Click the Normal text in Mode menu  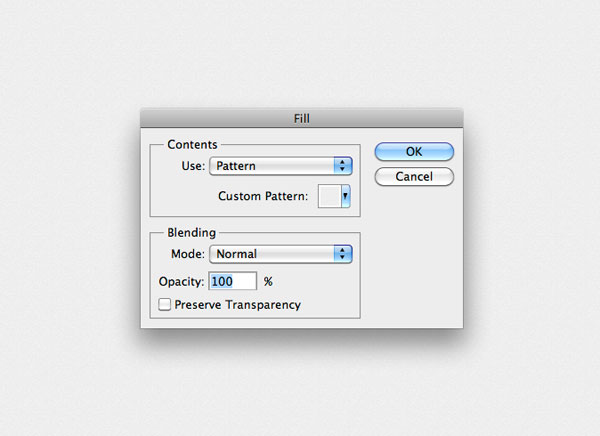tap(236, 254)
